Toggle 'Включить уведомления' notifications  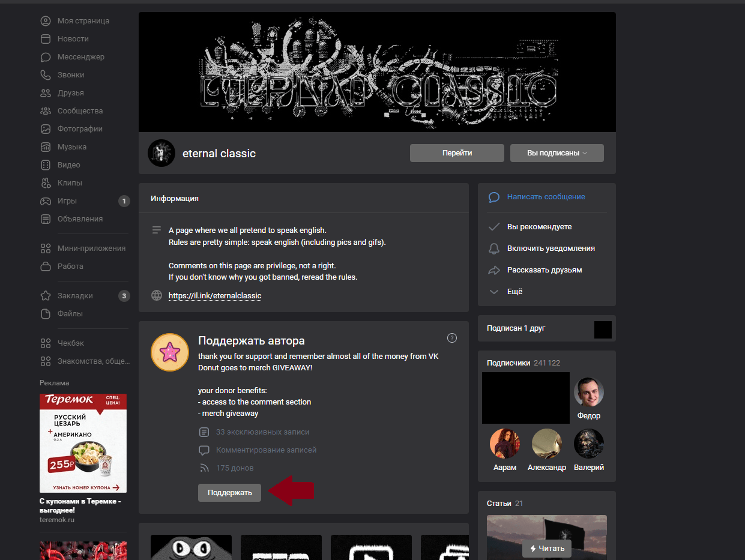[x=550, y=248]
